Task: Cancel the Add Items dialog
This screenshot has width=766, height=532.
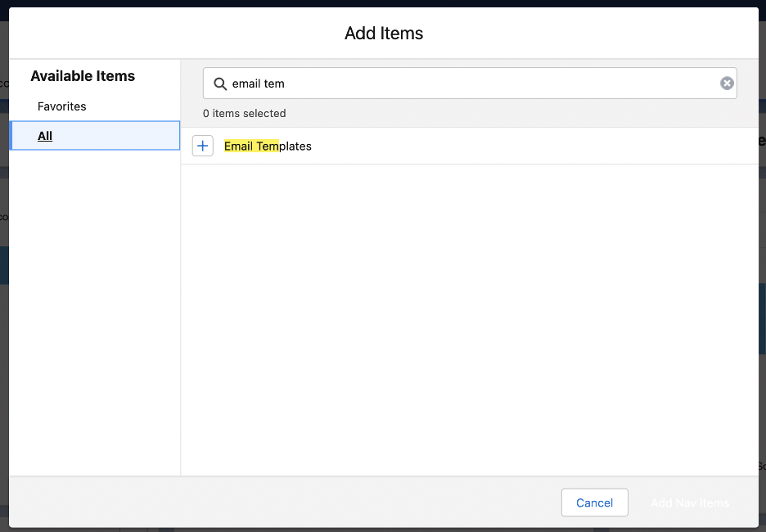Action: point(594,503)
